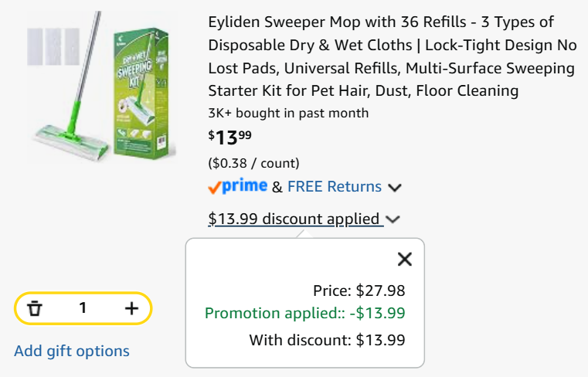This screenshot has width=588, height=377.
Task: Click the sweeper mop product thumbnail
Action: click(101, 87)
